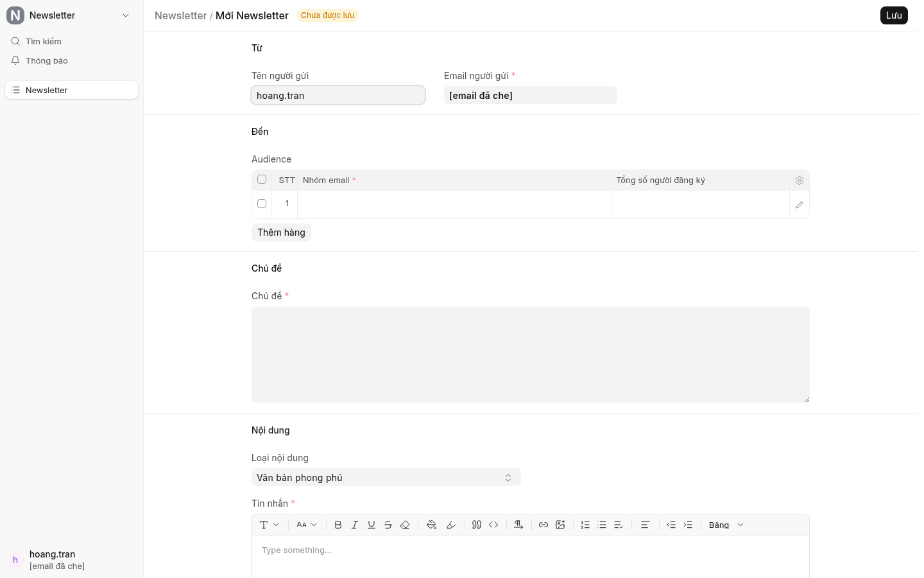The width and height of the screenshot is (924, 578).
Task: Open the font size dropdown
Action: pyautogui.click(x=307, y=525)
